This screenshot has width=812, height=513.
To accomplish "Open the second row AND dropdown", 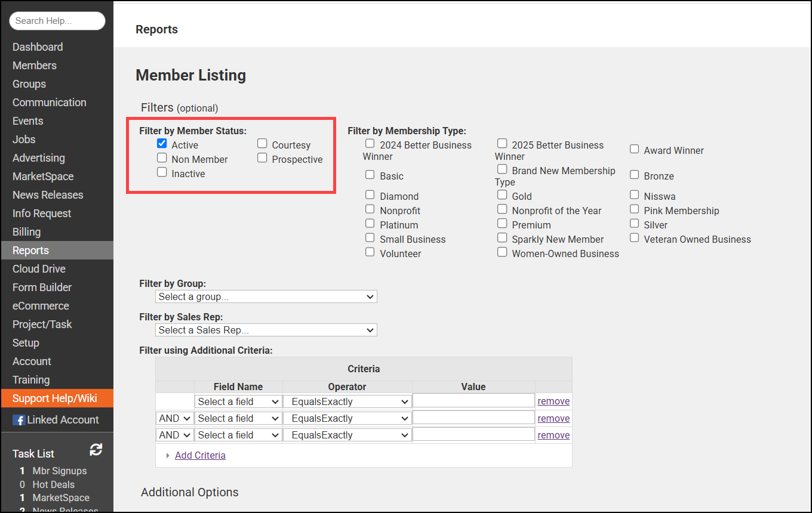I will coord(175,418).
